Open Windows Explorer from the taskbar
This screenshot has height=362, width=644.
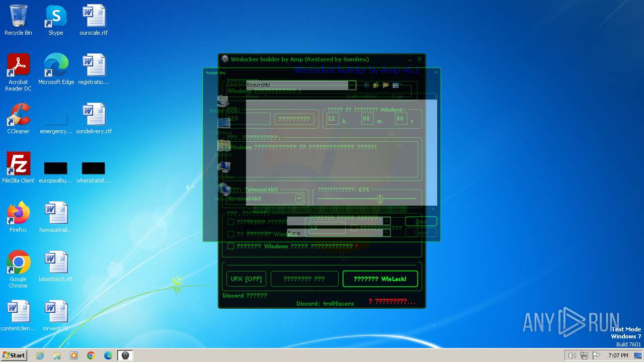(57, 355)
